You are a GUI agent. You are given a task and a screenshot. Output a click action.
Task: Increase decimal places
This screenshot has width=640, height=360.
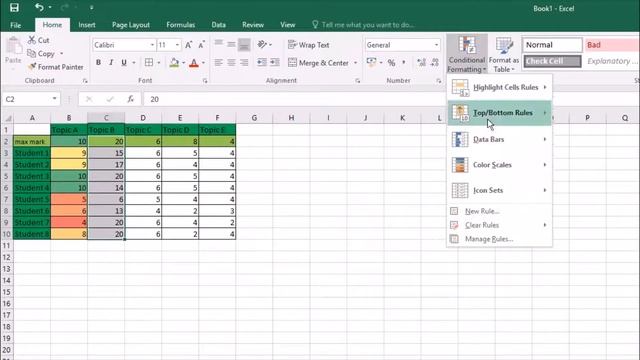421,62
